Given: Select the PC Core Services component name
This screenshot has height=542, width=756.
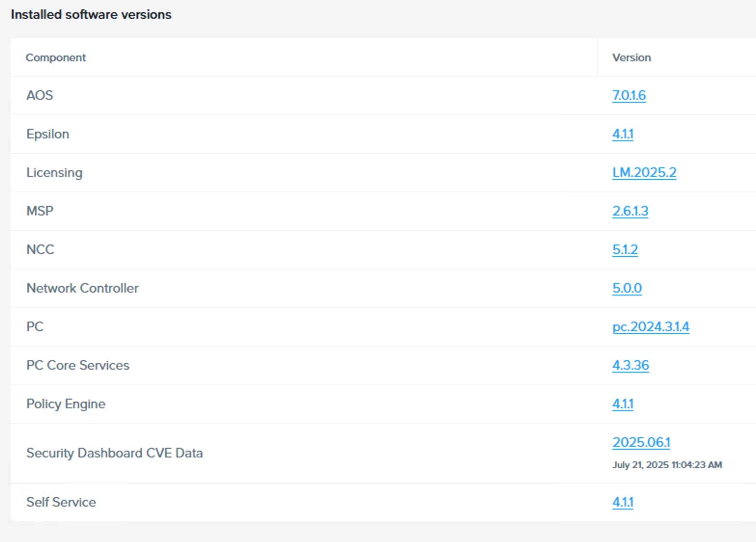Looking at the screenshot, I should point(78,366).
